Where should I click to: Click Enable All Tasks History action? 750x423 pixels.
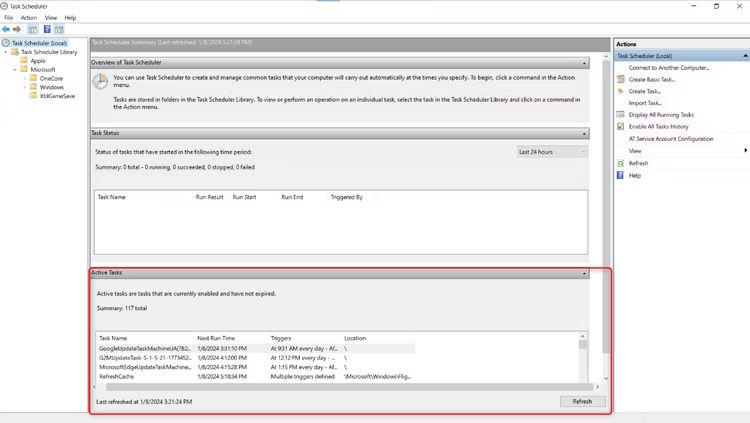click(x=659, y=127)
